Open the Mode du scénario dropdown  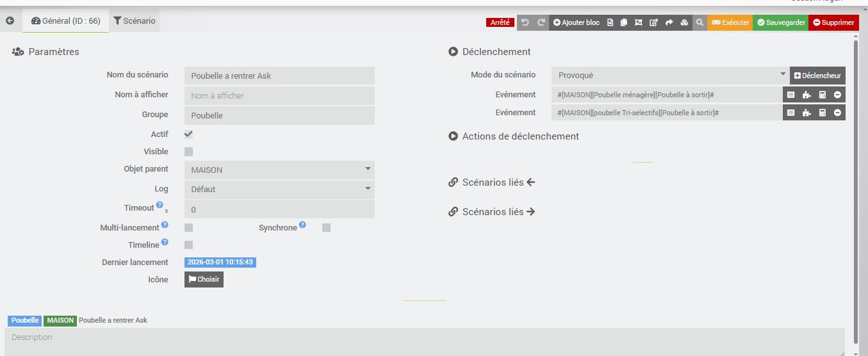[x=670, y=76]
